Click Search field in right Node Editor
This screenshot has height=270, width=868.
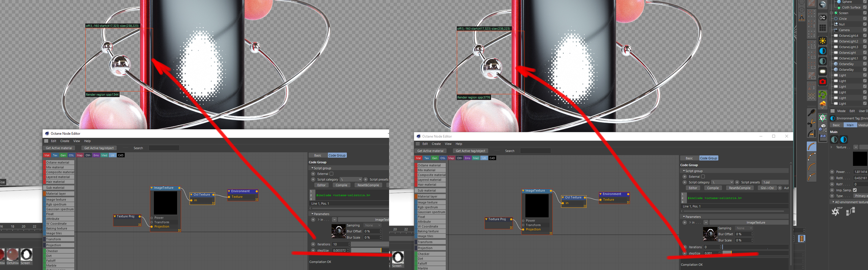coord(535,151)
